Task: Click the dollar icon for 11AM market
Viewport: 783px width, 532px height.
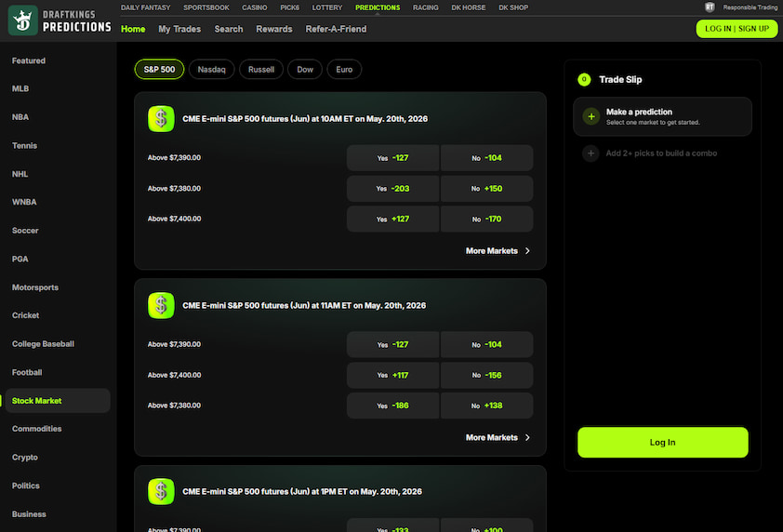Action: (x=161, y=305)
